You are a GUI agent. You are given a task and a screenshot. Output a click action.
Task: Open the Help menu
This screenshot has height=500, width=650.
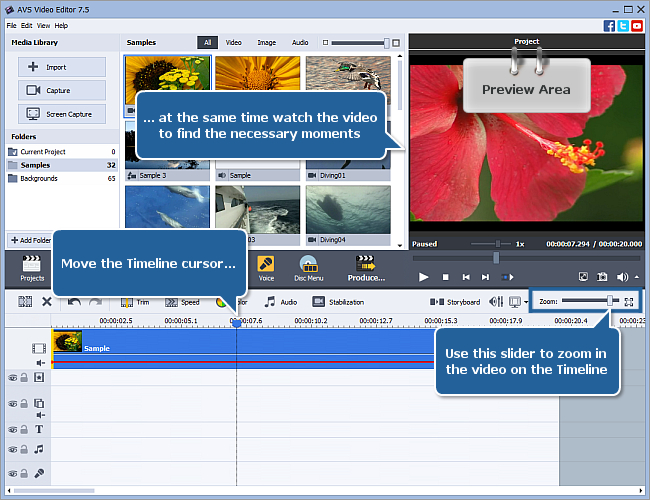[61, 26]
